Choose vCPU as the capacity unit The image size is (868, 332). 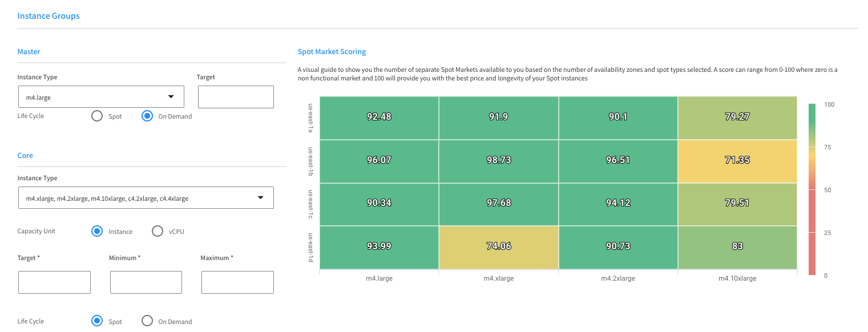158,231
